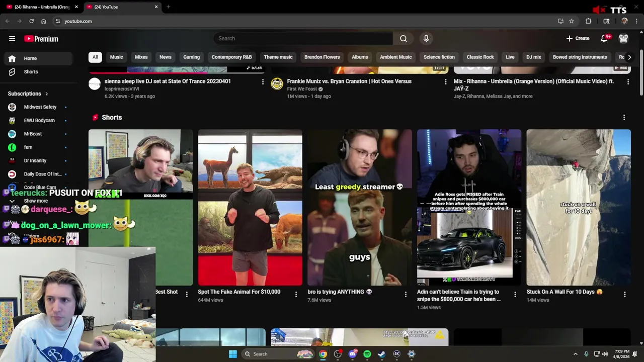Open the YouTube guide hamburger menu

click(x=12, y=39)
